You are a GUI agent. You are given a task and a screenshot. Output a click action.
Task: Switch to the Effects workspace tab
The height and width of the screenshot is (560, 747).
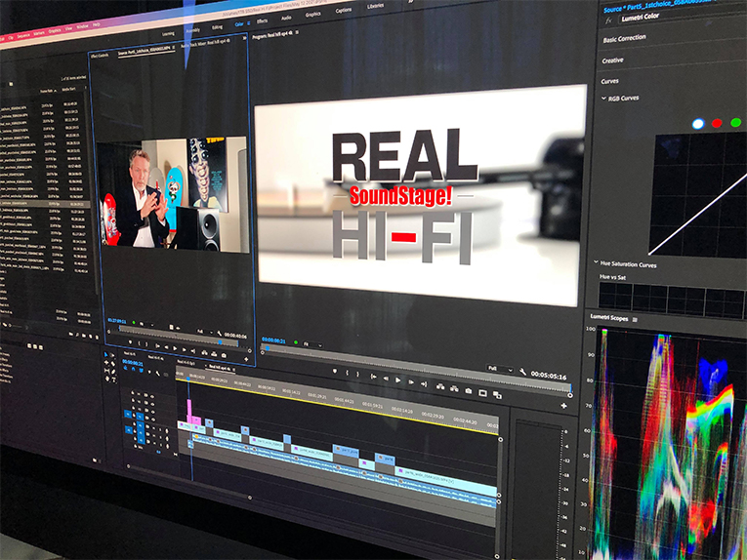pos(262,20)
